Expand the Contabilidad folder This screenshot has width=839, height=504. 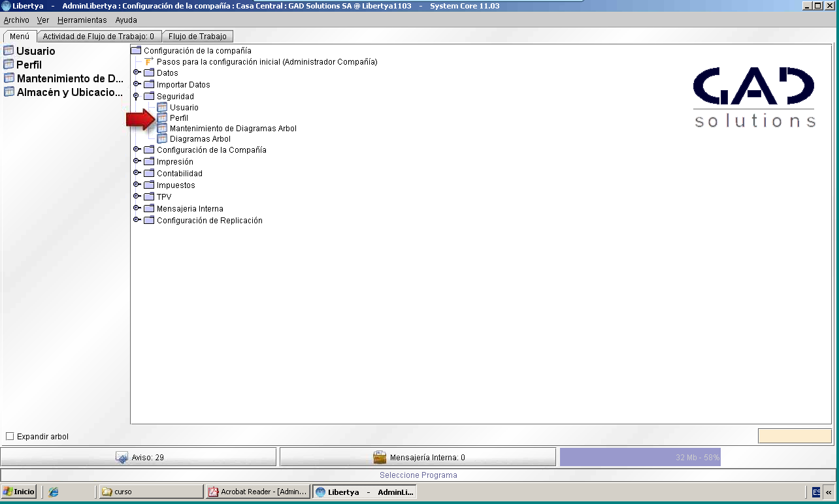137,173
